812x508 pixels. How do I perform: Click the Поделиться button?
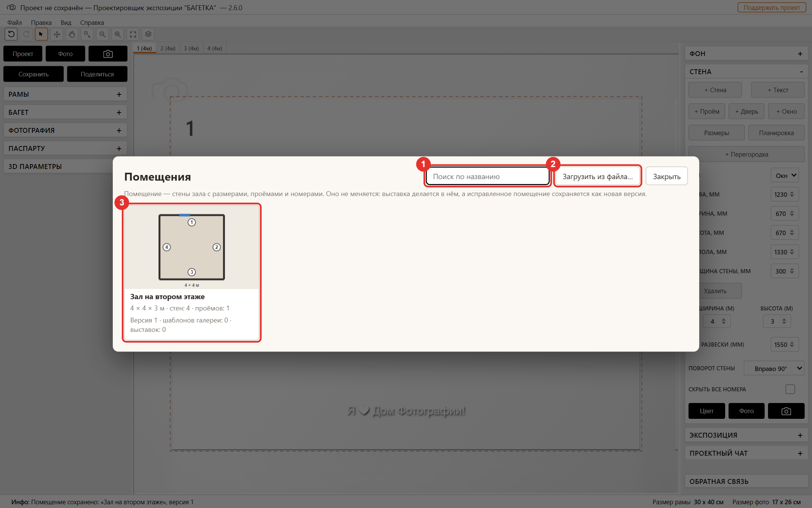pos(97,74)
